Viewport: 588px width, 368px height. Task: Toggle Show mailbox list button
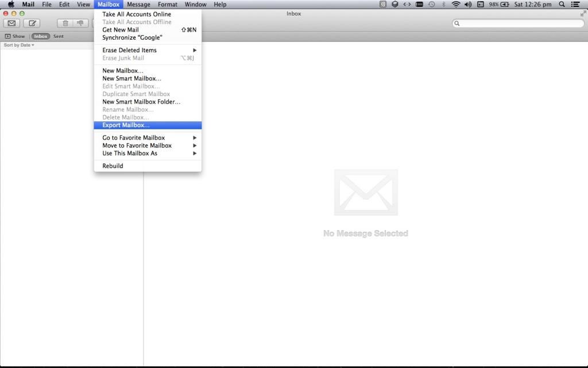[x=15, y=36]
